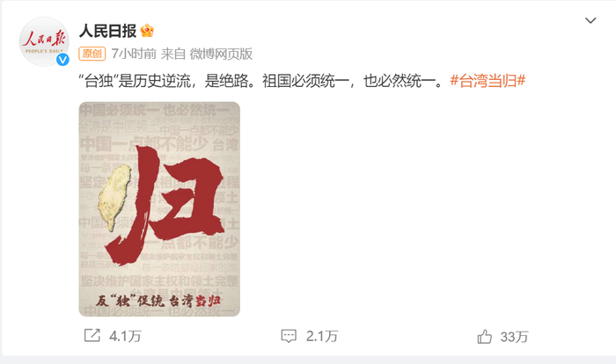
Task: Click the blue verified V badge
Action: coord(62,60)
